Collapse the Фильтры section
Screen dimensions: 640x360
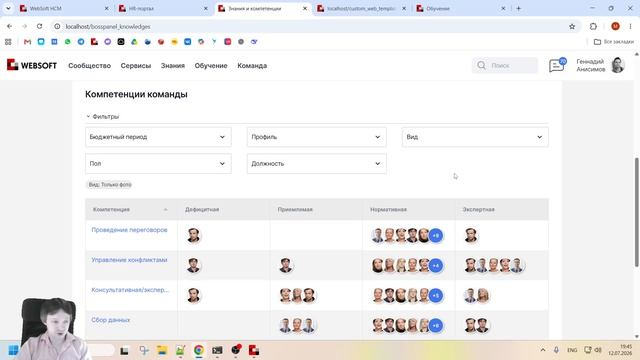tap(102, 116)
